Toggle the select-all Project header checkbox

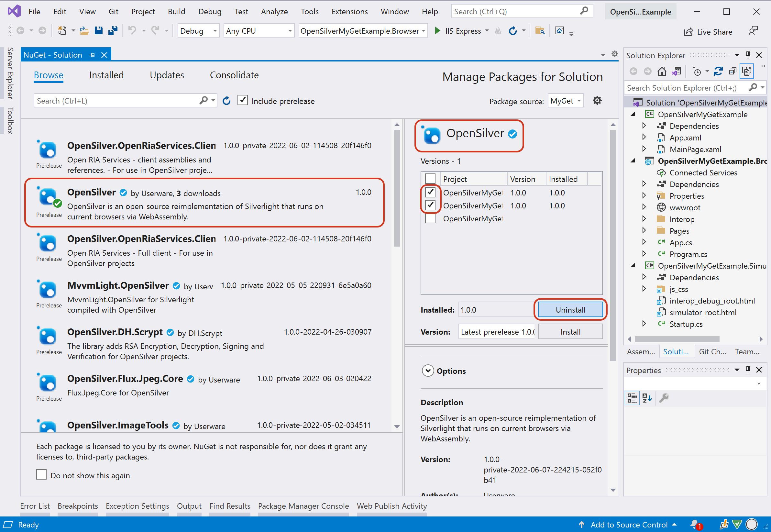(x=430, y=178)
